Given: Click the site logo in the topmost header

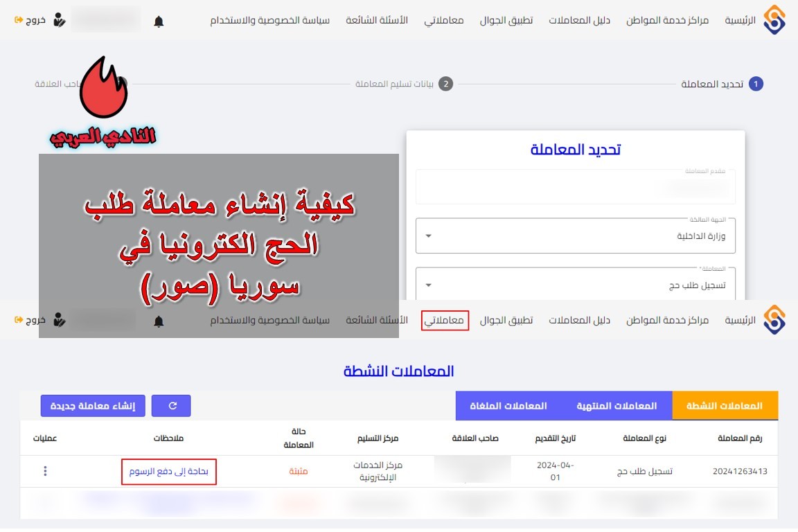Looking at the screenshot, I should click(x=774, y=20).
